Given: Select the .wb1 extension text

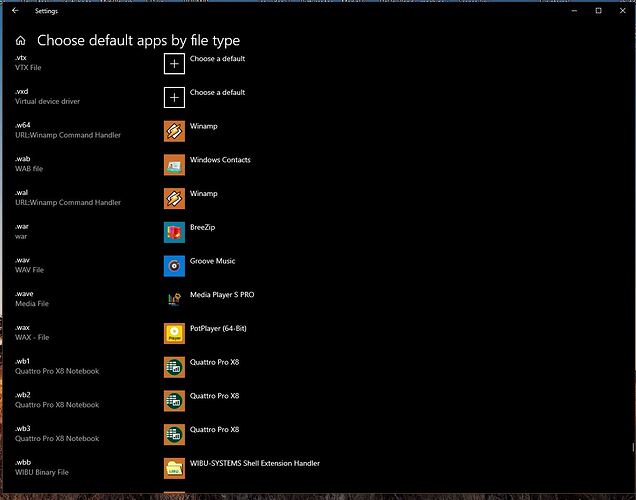Looking at the screenshot, I should pos(23,361).
